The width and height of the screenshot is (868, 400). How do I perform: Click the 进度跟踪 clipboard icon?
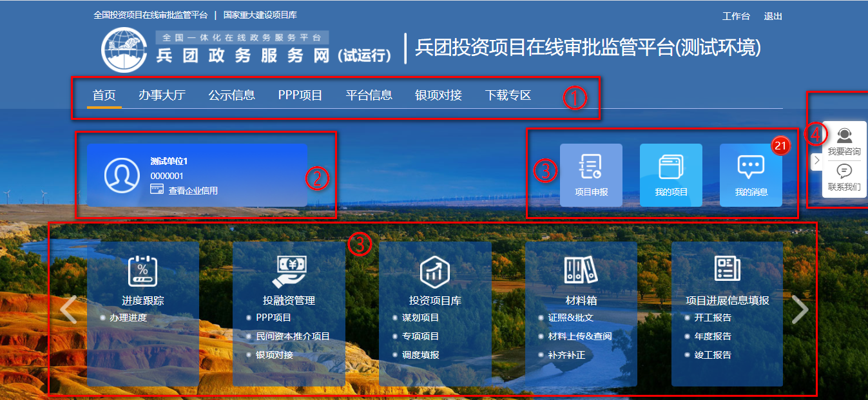143,271
